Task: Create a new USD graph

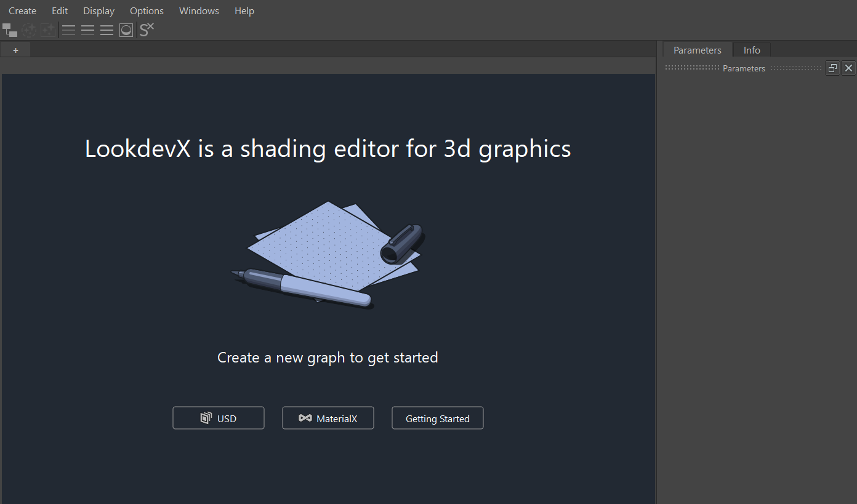Action: [x=219, y=418]
